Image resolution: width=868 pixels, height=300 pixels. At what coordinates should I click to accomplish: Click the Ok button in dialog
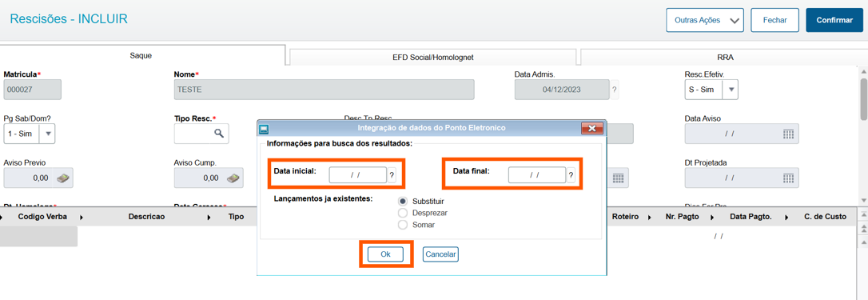click(386, 254)
